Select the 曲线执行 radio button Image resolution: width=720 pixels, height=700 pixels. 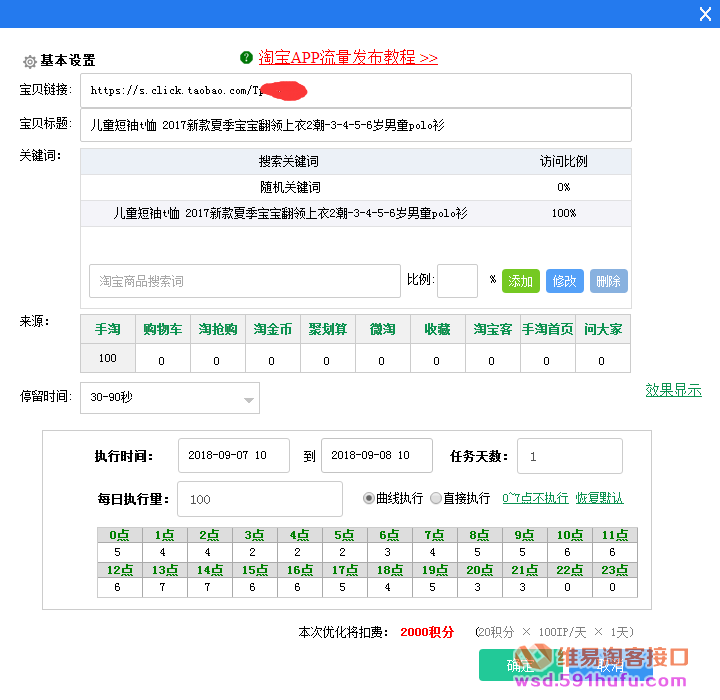tap(369, 498)
